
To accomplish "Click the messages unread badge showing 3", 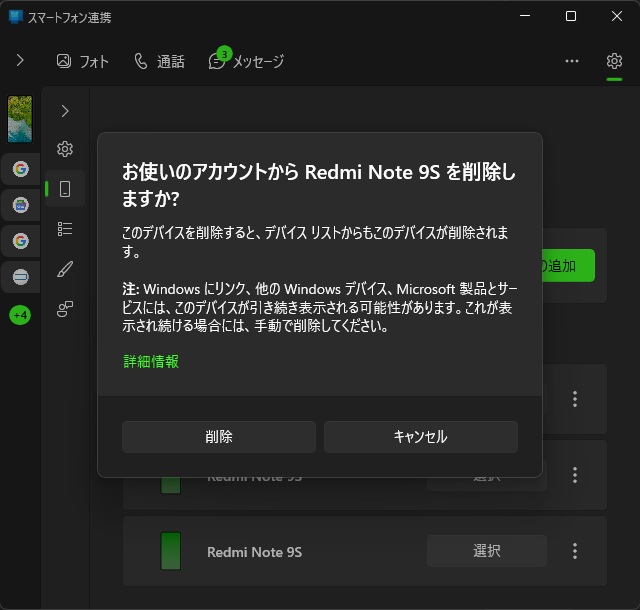I will 224,53.
